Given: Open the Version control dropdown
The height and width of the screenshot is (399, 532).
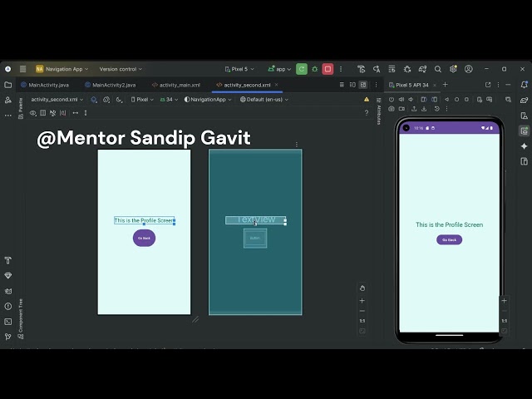Looking at the screenshot, I should 121,69.
